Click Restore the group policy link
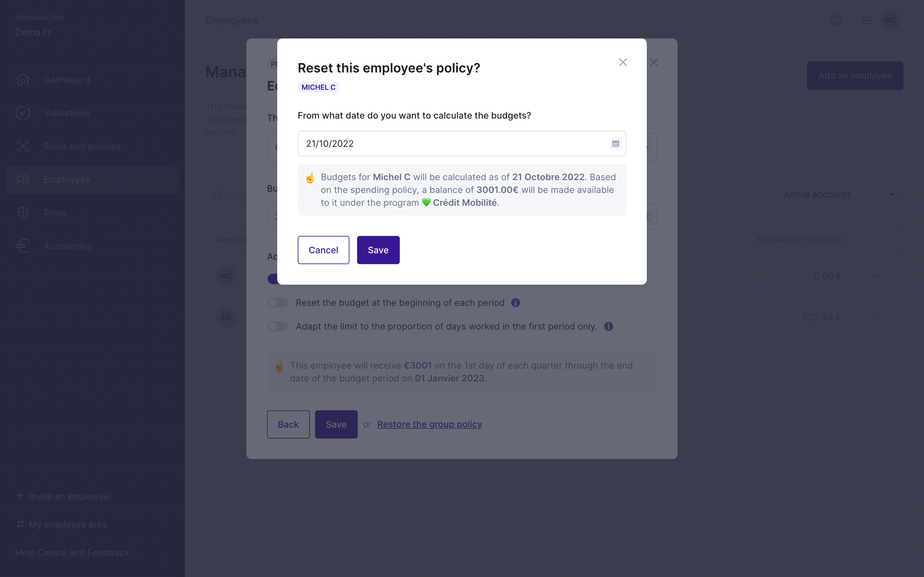The height and width of the screenshot is (577, 924). (x=430, y=424)
